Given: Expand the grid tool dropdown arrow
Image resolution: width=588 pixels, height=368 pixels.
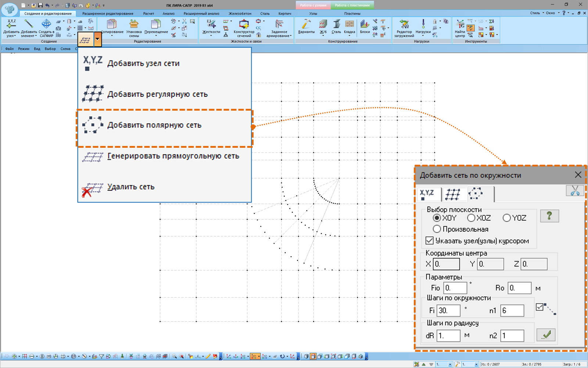Looking at the screenshot, I should [97, 39].
